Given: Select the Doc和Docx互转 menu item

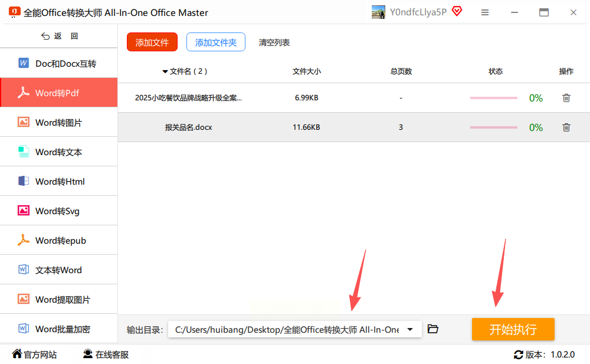Looking at the screenshot, I should click(58, 63).
